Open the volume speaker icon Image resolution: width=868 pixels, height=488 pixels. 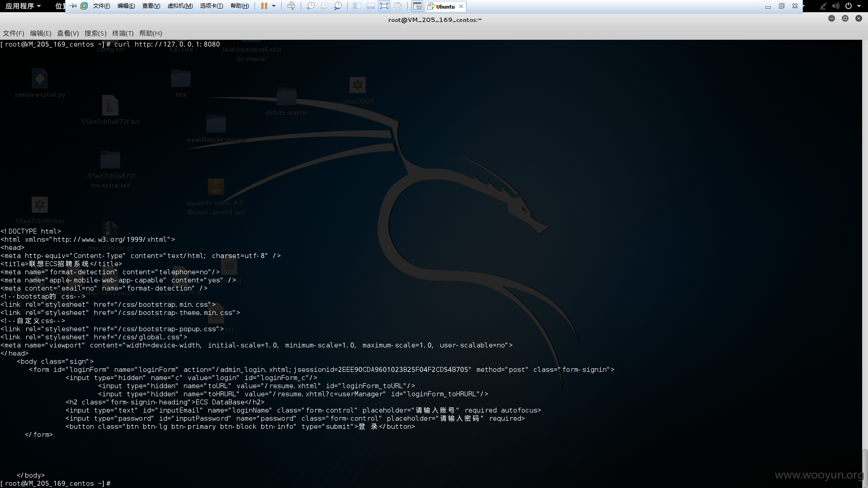(835, 6)
